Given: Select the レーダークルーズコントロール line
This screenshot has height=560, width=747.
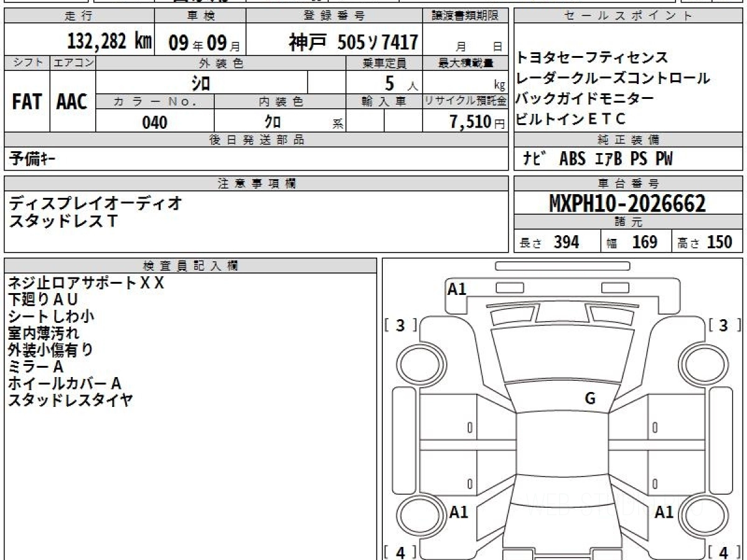Looking at the screenshot, I should point(613,78).
